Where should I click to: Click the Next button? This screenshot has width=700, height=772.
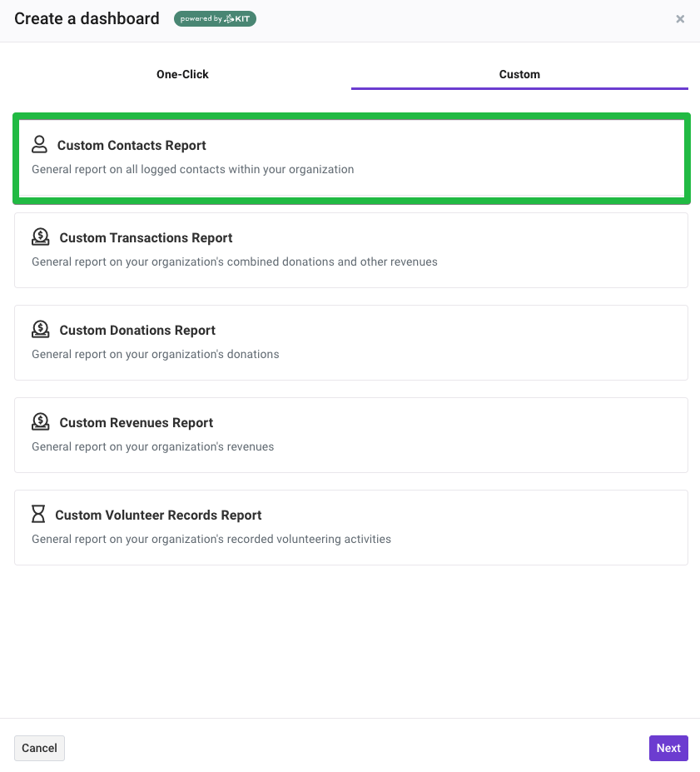(668, 748)
